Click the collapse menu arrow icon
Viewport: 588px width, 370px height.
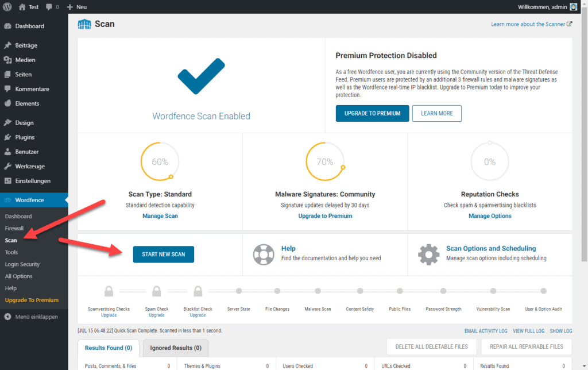tap(7, 317)
